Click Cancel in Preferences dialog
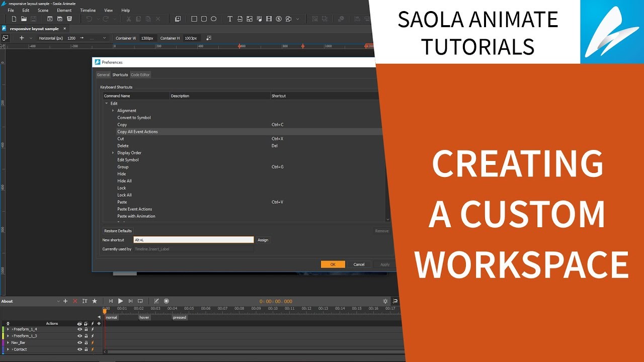Screen dimensions: 644x362 point(359,264)
